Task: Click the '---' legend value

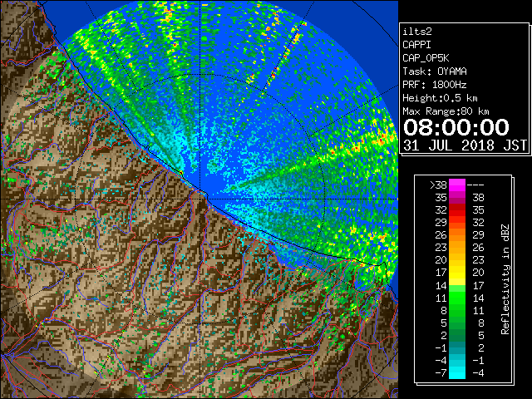Action: [x=475, y=185]
